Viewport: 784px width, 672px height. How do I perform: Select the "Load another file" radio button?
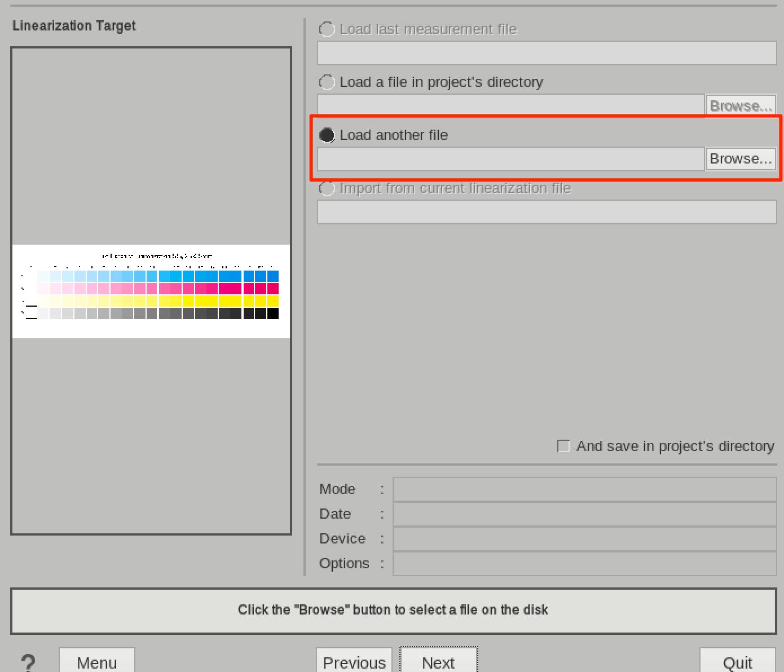tap(327, 135)
